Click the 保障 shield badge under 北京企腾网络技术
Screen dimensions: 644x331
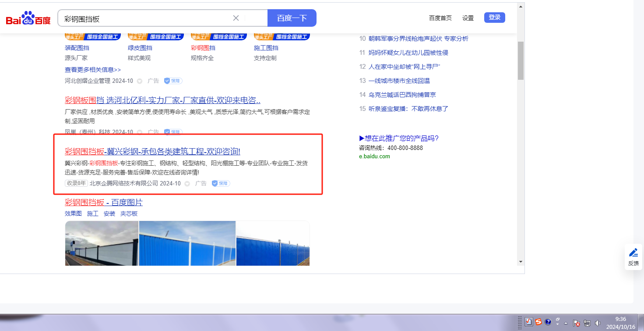221,183
